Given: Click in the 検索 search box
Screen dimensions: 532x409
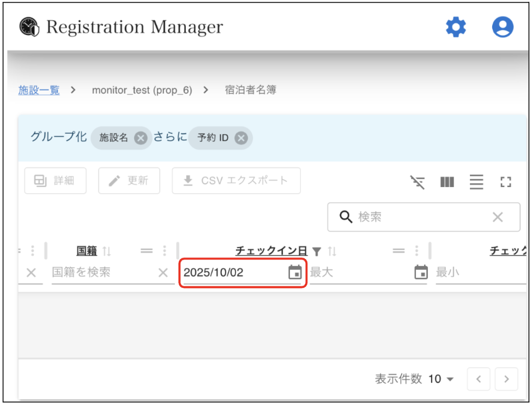Looking at the screenshot, I should [x=420, y=217].
